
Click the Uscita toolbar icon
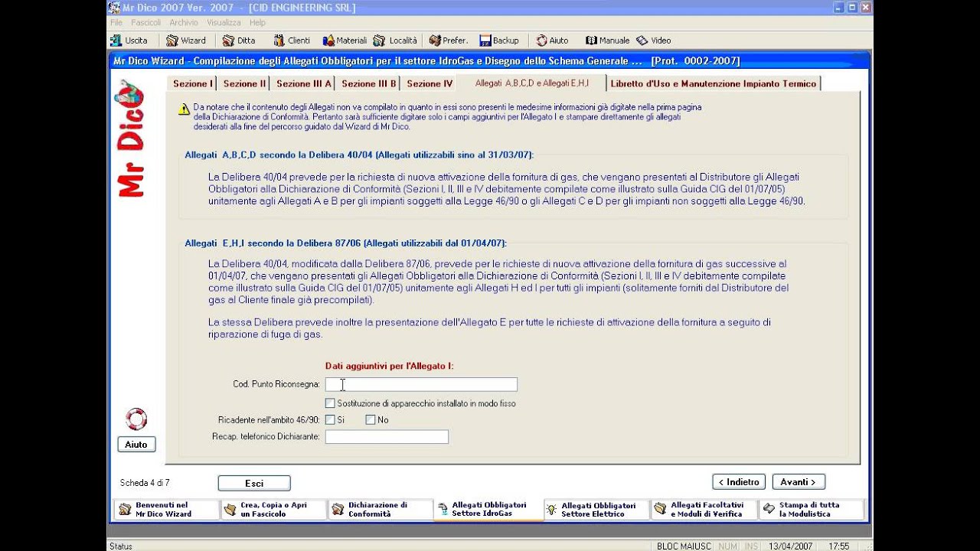click(116, 41)
